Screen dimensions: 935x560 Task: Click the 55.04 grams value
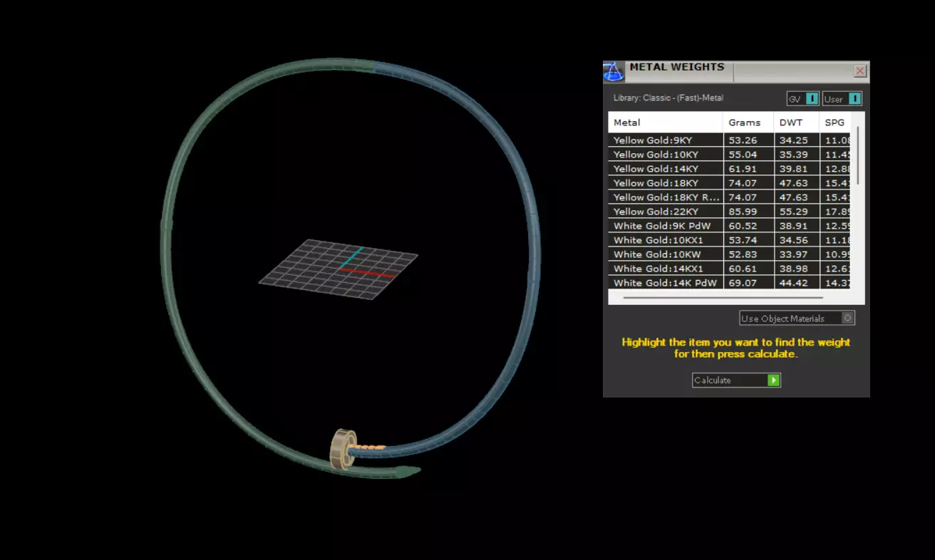743,155
